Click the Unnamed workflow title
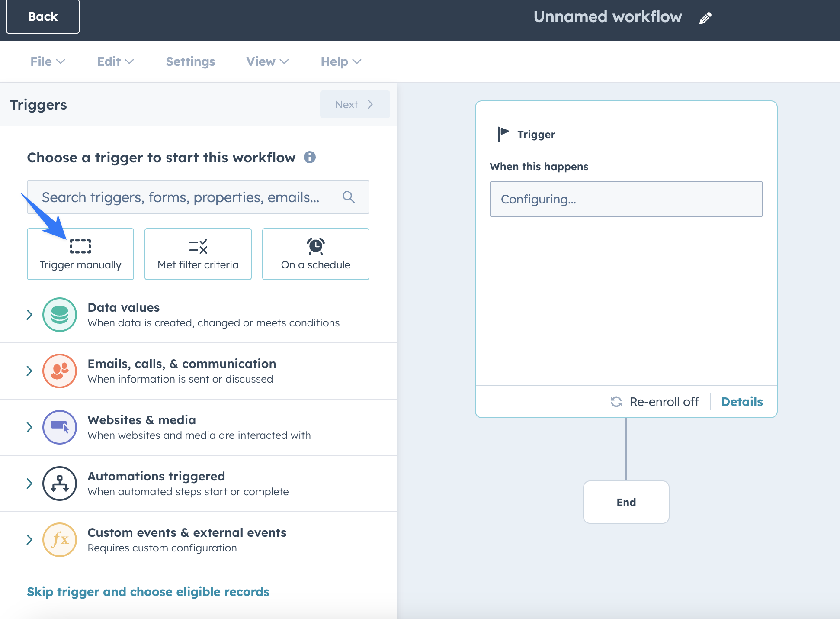 tap(608, 17)
